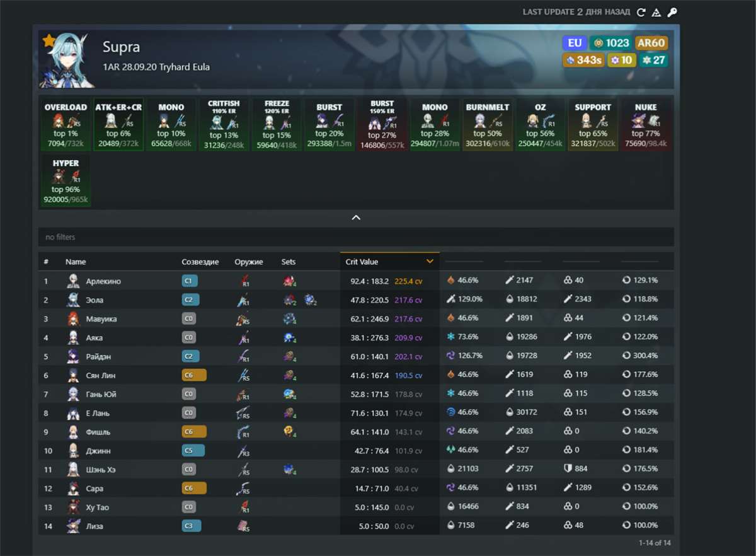Click the key icon at top right
The height and width of the screenshot is (556, 756).
coord(672,12)
